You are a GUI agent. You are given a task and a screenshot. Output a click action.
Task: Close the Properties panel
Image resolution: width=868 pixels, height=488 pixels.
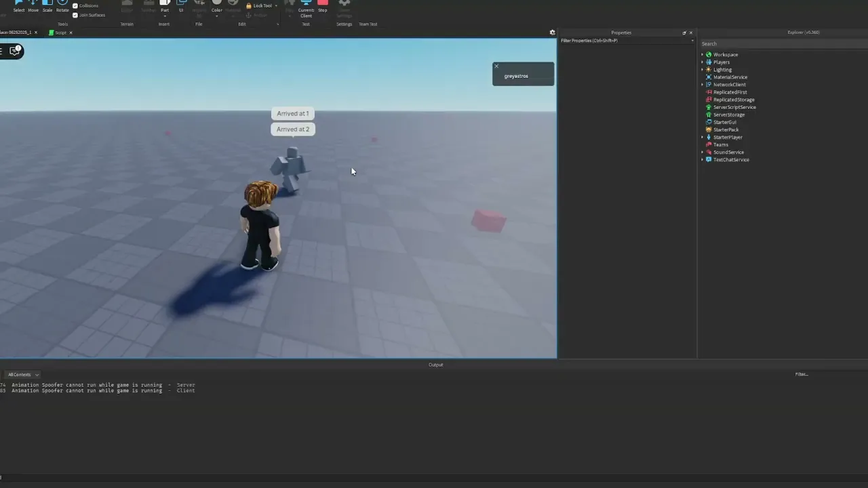(691, 33)
